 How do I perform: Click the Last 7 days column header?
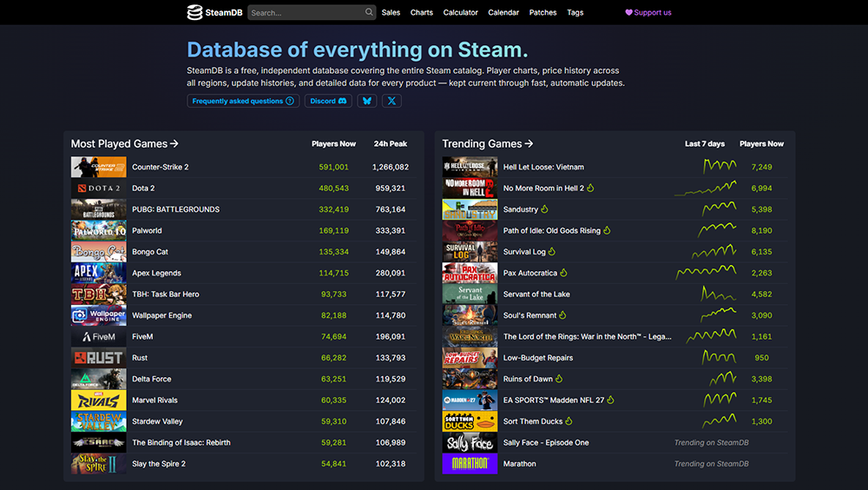pos(705,143)
